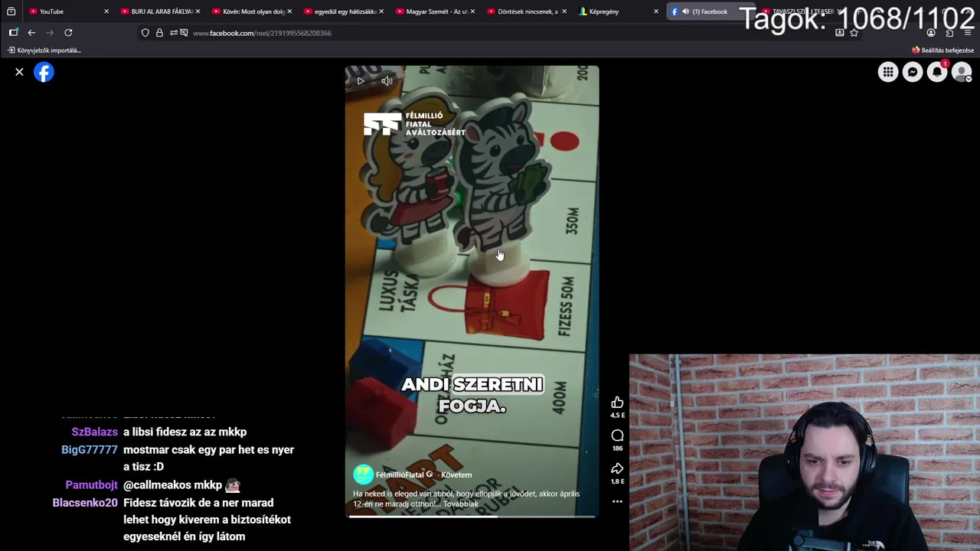The width and height of the screenshot is (980, 551).
Task: Close the Döntések nincsenek tab
Action: click(x=564, y=11)
